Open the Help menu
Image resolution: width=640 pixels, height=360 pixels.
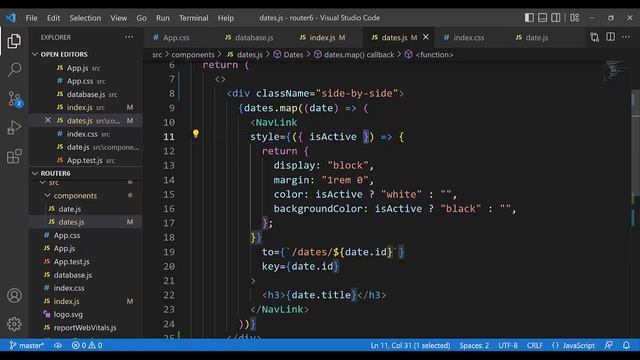tap(226, 18)
